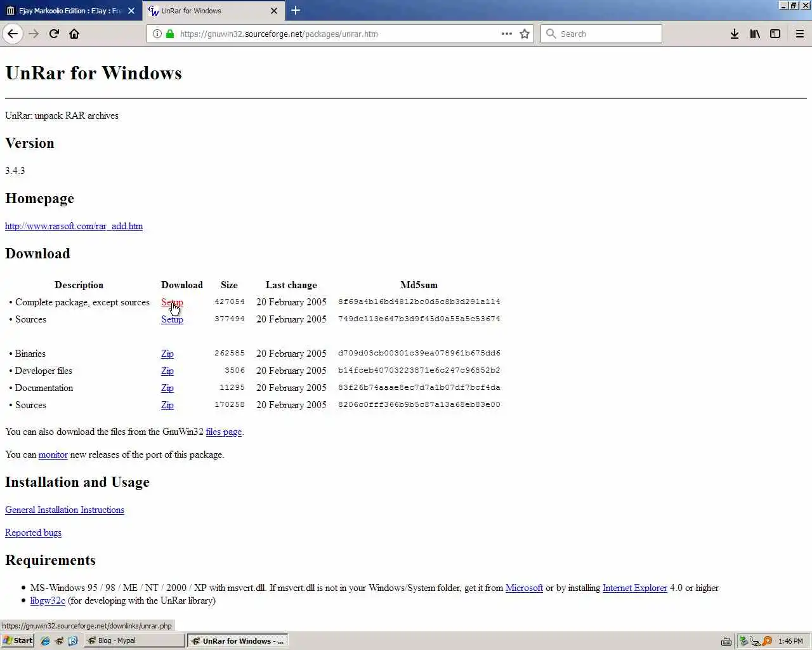Click the Search box in toolbar
The image size is (812, 650).
tap(601, 34)
